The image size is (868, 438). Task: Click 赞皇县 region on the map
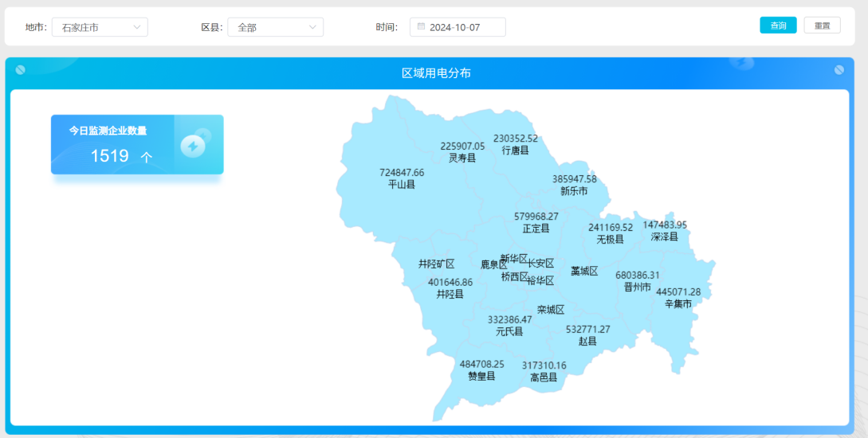[481, 376]
